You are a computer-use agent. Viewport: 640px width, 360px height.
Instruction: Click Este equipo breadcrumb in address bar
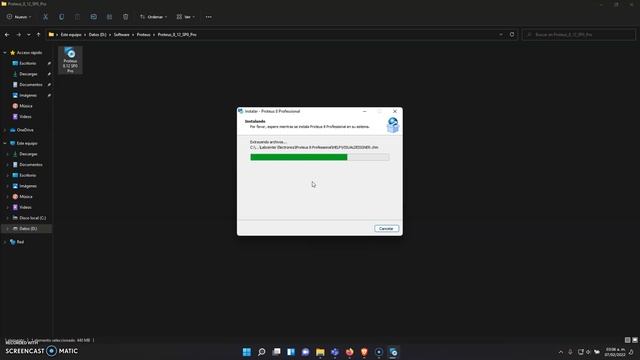(x=71, y=35)
